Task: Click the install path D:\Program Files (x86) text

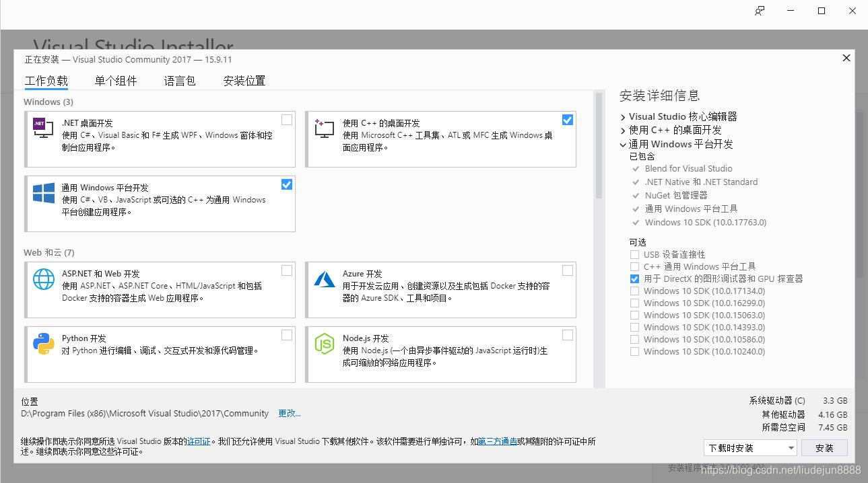Action: point(145,413)
